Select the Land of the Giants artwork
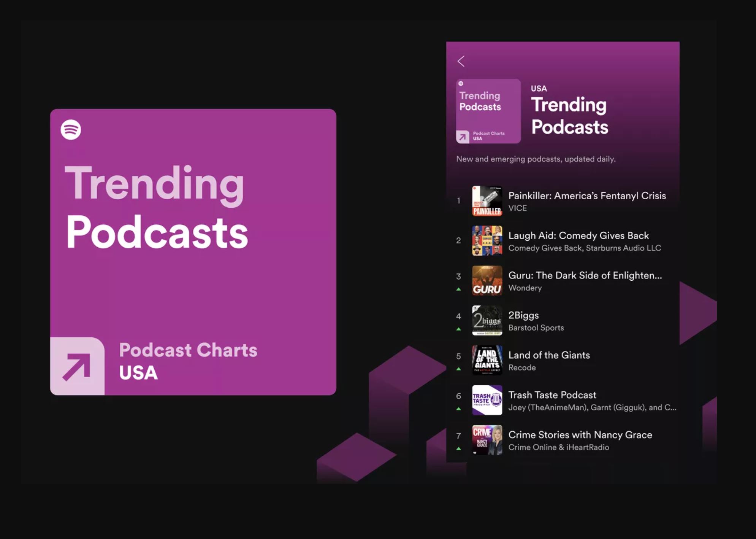The image size is (756, 539). pyautogui.click(x=487, y=360)
